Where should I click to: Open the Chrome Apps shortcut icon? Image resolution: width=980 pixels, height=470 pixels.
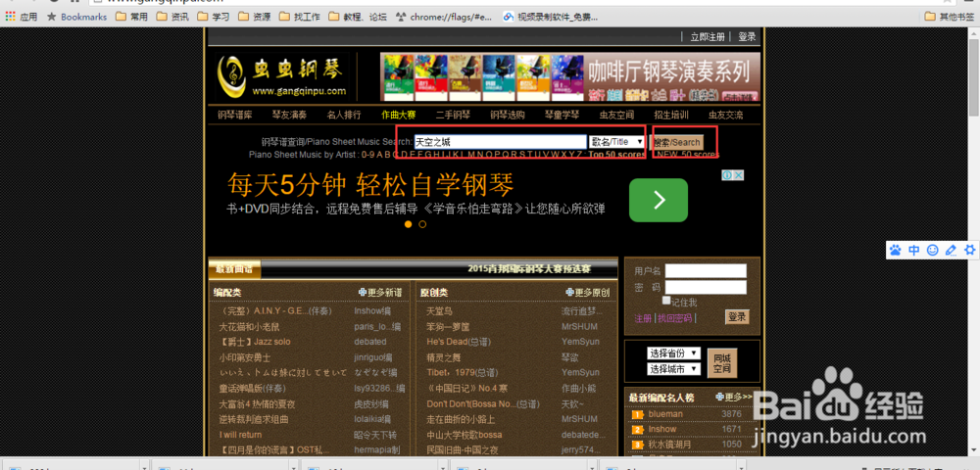pyautogui.click(x=10, y=17)
